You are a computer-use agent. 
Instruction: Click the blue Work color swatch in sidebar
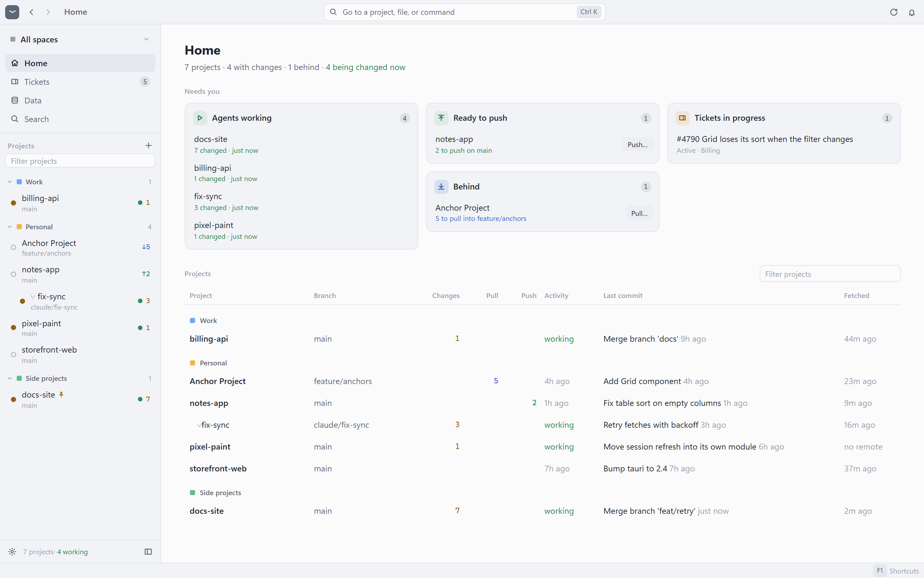click(19, 182)
